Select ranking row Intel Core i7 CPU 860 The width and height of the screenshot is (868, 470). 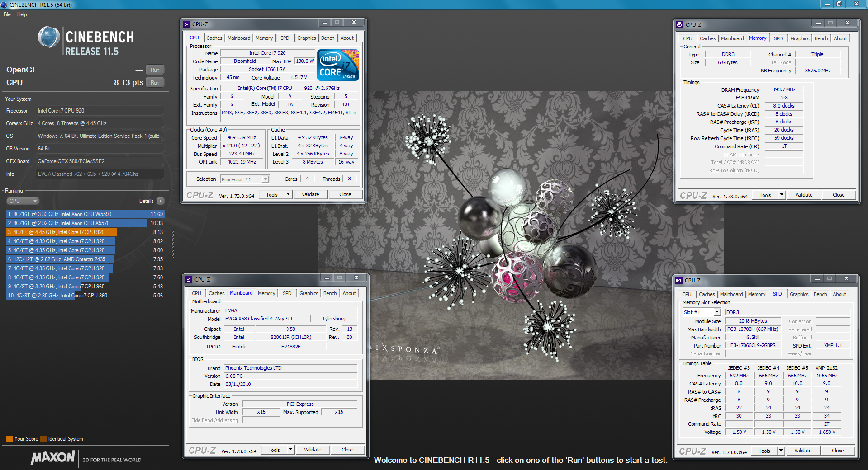(85, 296)
